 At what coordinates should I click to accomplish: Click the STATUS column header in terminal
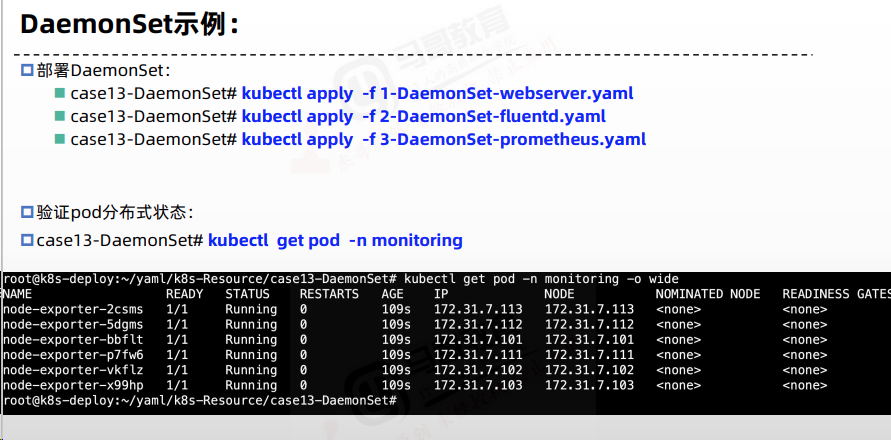click(247, 294)
